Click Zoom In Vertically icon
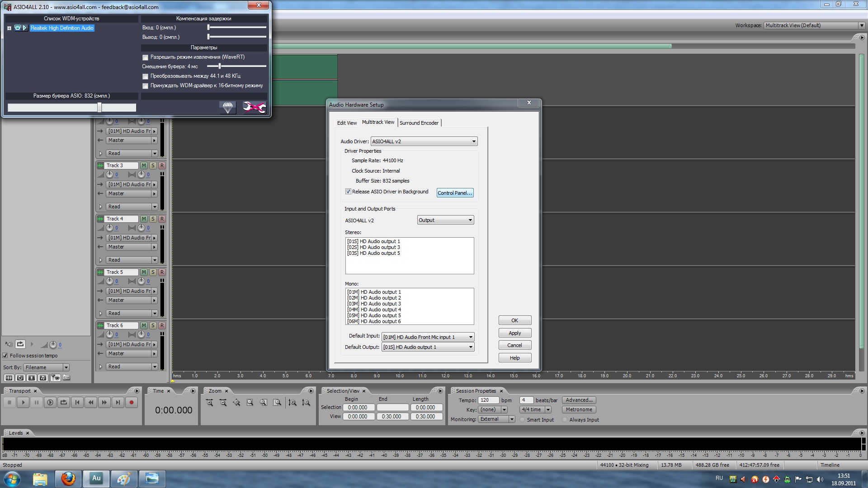868x488 pixels. [x=292, y=402]
